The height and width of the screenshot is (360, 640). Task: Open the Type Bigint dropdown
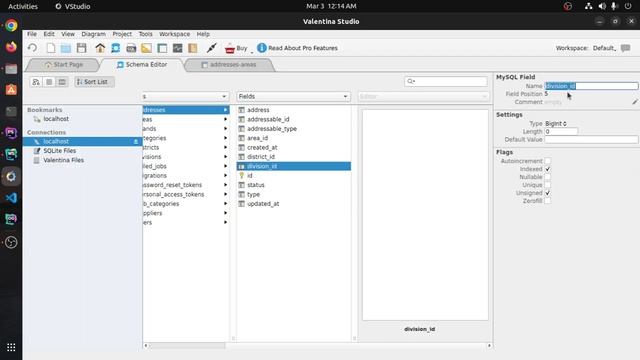coord(556,123)
